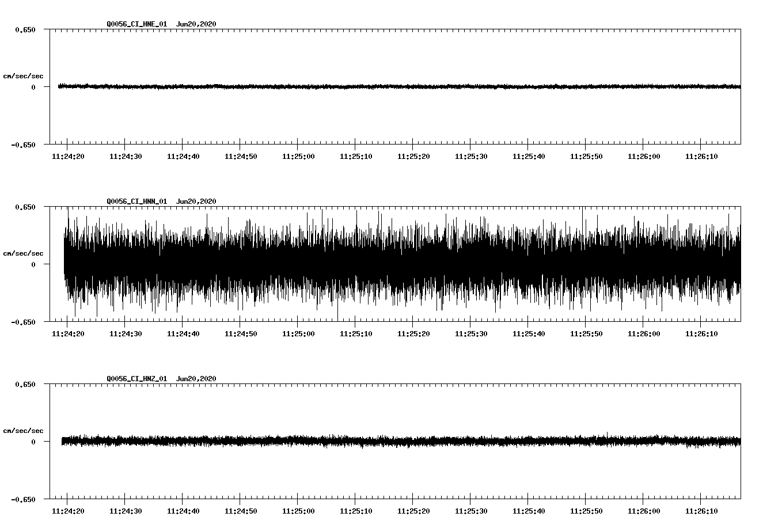Click 11:25:20 time label under HNE plot
This screenshot has height=532, width=782.
pyautogui.click(x=413, y=157)
